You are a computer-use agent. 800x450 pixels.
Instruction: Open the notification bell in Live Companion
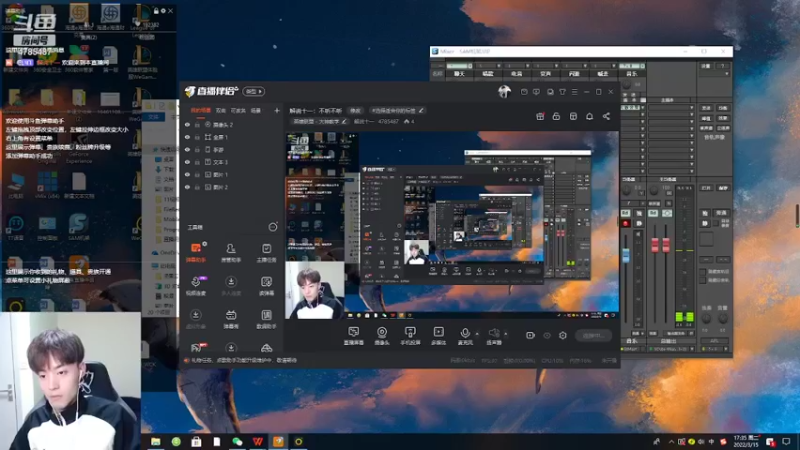[589, 116]
